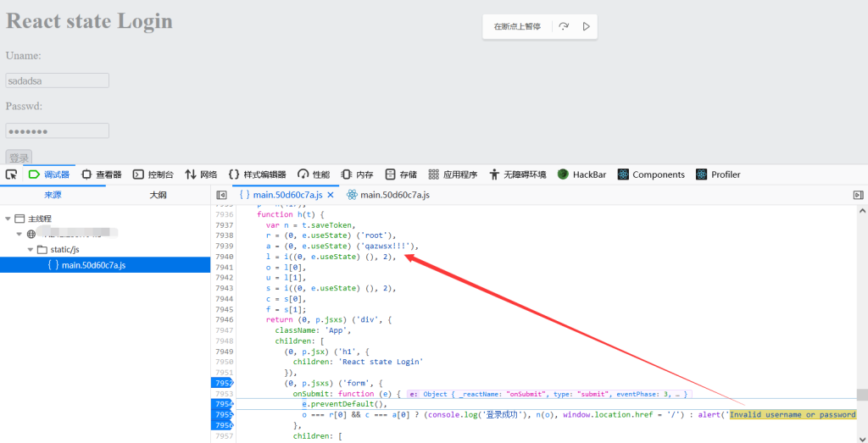Collapse the 主线程 tree node

click(x=8, y=219)
